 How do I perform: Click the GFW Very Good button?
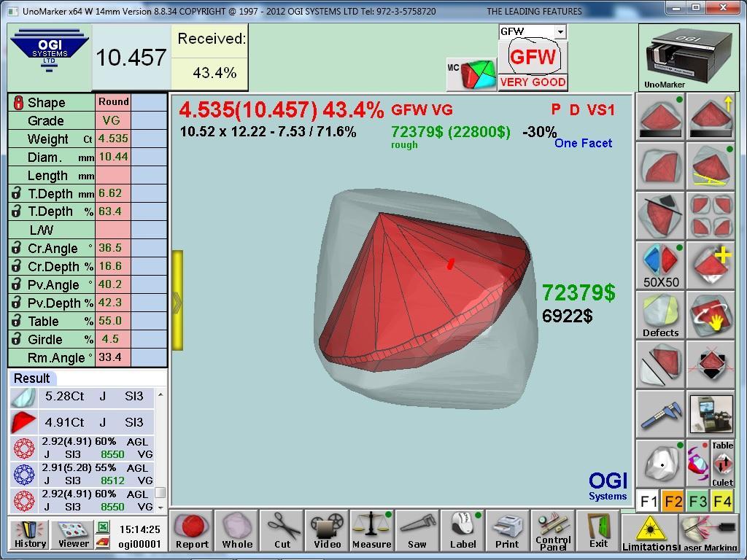tap(533, 65)
